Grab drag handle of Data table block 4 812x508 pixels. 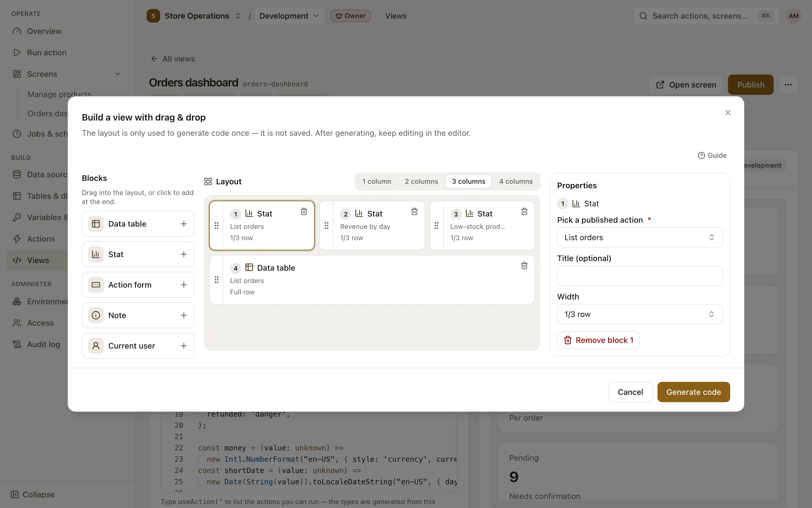(x=217, y=279)
